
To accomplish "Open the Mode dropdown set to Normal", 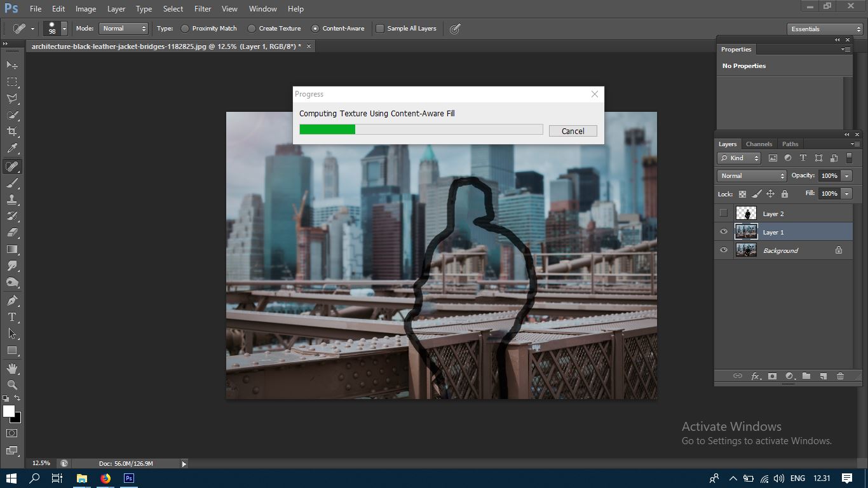I will 124,29.
